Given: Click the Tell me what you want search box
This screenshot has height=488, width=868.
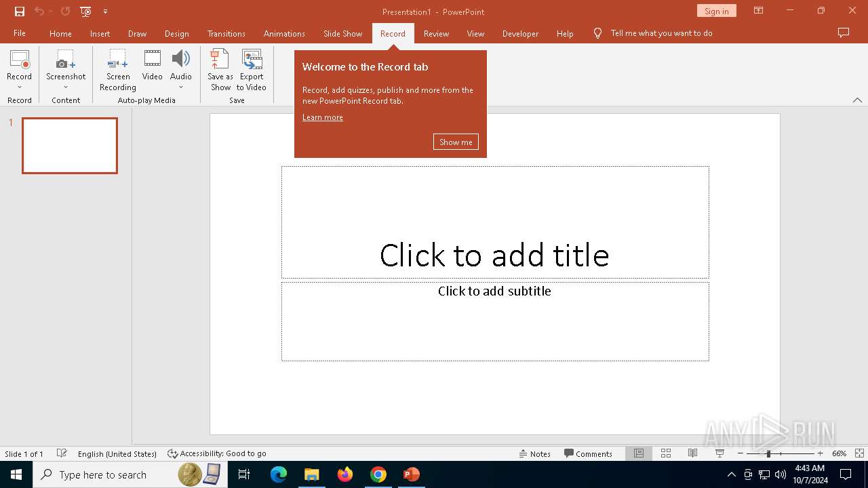Looking at the screenshot, I should pos(661,33).
